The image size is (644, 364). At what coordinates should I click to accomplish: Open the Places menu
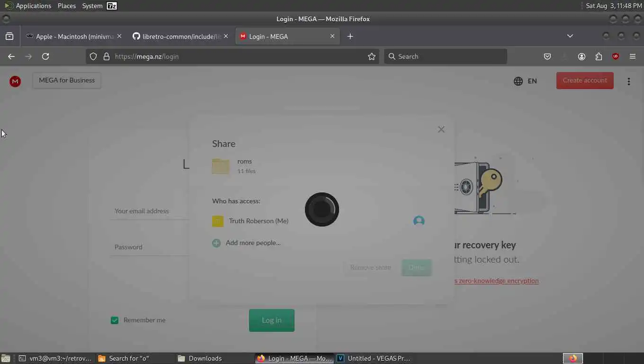[x=67, y=6]
